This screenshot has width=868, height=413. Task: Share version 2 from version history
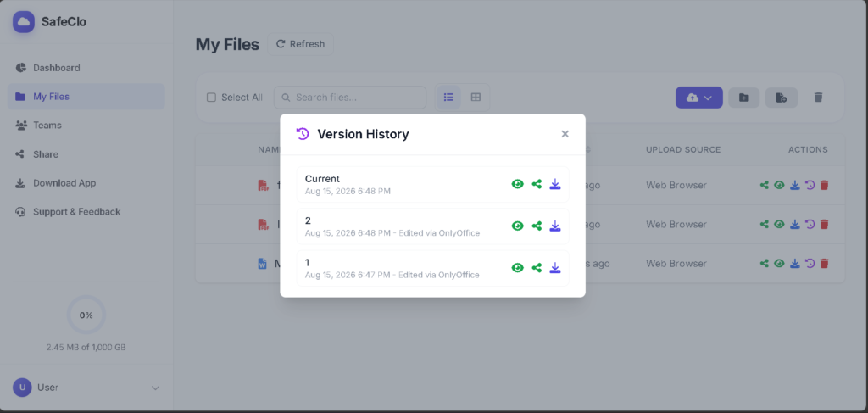(x=537, y=226)
